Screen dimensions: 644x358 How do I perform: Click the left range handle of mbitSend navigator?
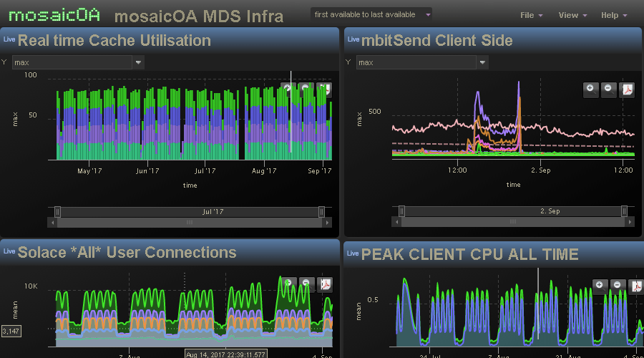point(401,211)
